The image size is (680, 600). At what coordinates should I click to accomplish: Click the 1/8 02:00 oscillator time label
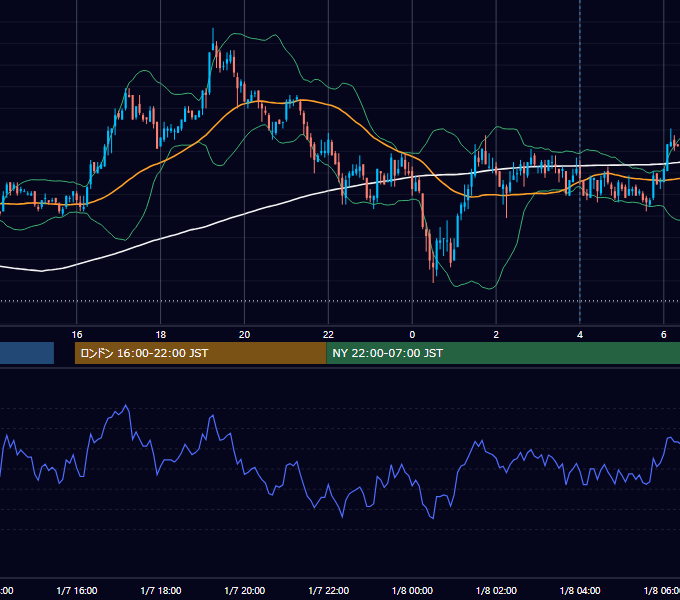496,590
